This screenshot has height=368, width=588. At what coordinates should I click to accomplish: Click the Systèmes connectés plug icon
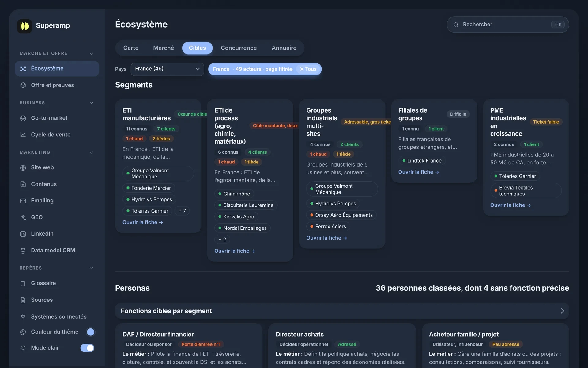coord(23,317)
